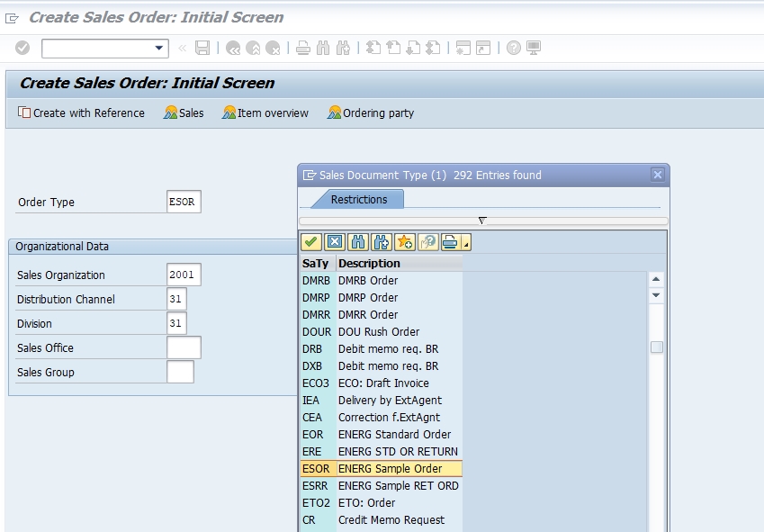764x532 pixels.
Task: Select the DRB Debit memo req. BR row
Action: (381, 349)
